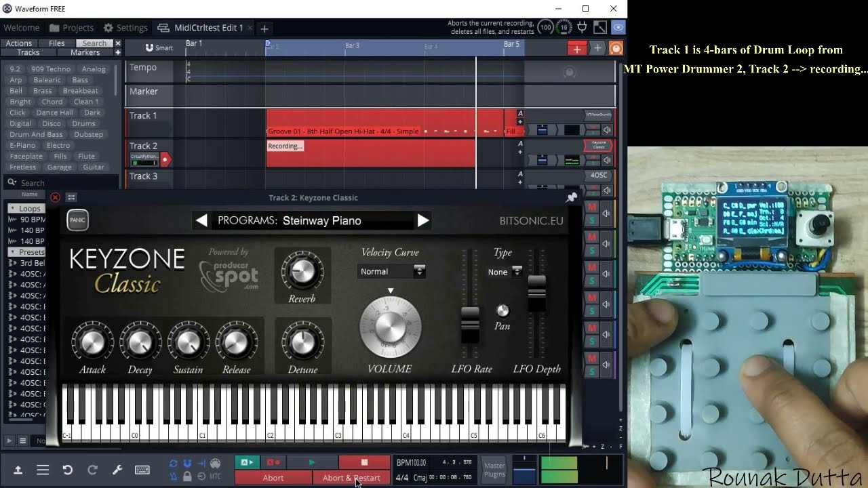Click the Keyzone PANIC icon
This screenshot has height=488, width=868.
[x=78, y=220]
